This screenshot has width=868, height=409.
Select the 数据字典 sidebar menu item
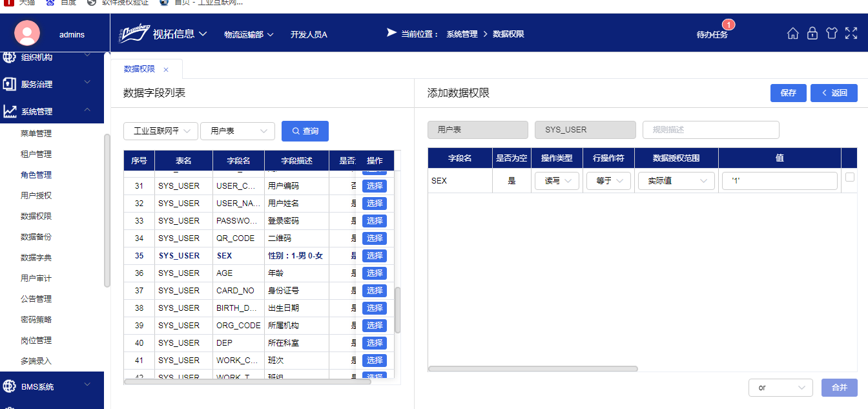36,258
